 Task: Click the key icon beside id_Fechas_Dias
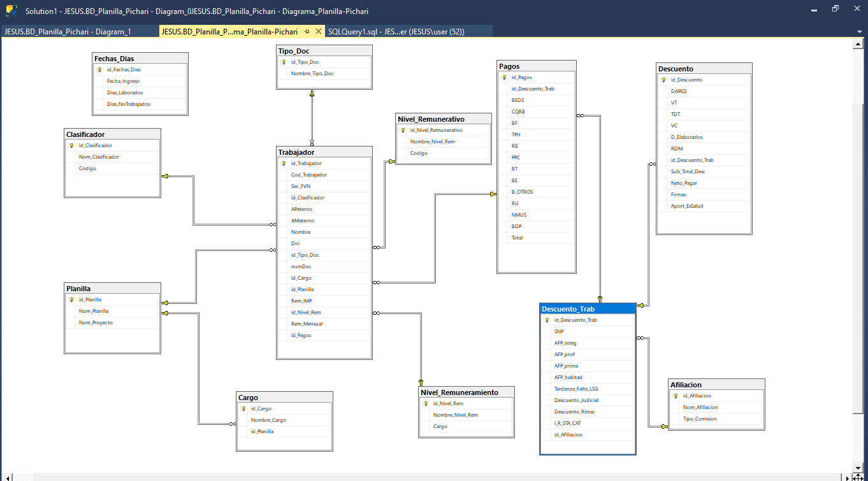tap(99, 70)
